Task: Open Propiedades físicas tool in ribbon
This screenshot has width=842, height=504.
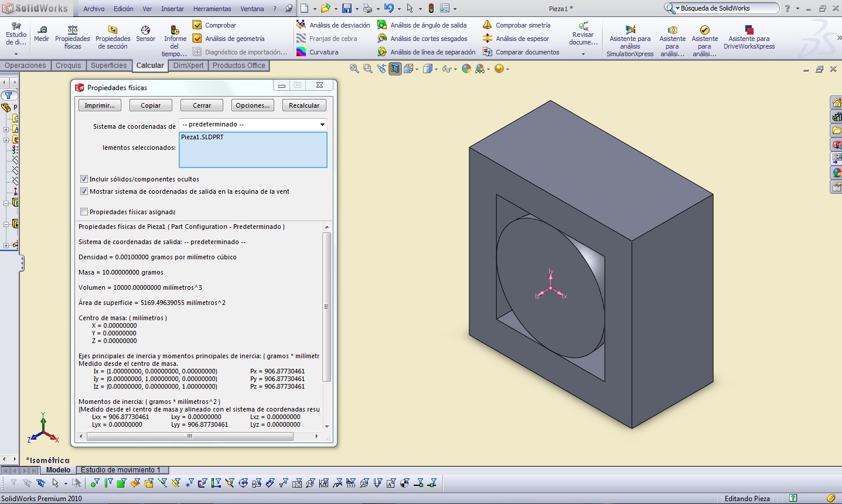Action: click(x=73, y=37)
